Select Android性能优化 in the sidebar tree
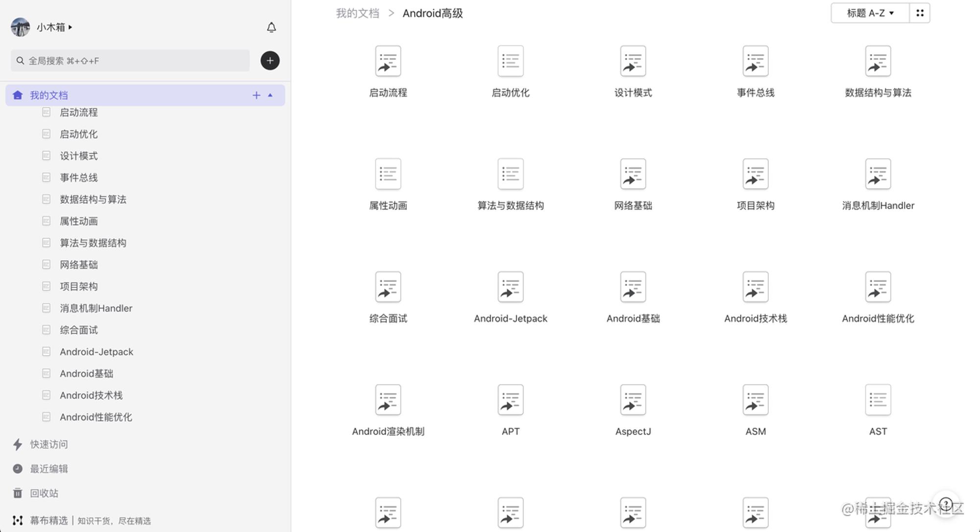 (x=96, y=417)
